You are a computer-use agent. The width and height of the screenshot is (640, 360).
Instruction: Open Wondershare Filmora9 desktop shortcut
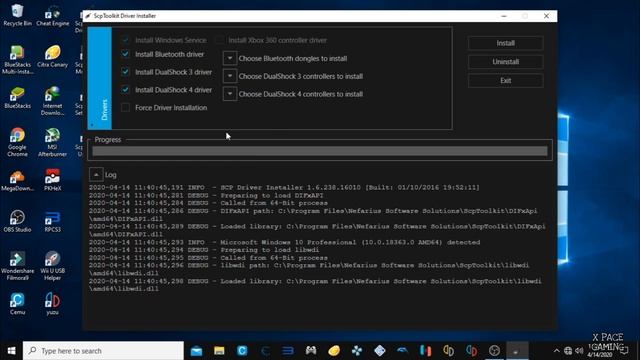tap(17, 266)
